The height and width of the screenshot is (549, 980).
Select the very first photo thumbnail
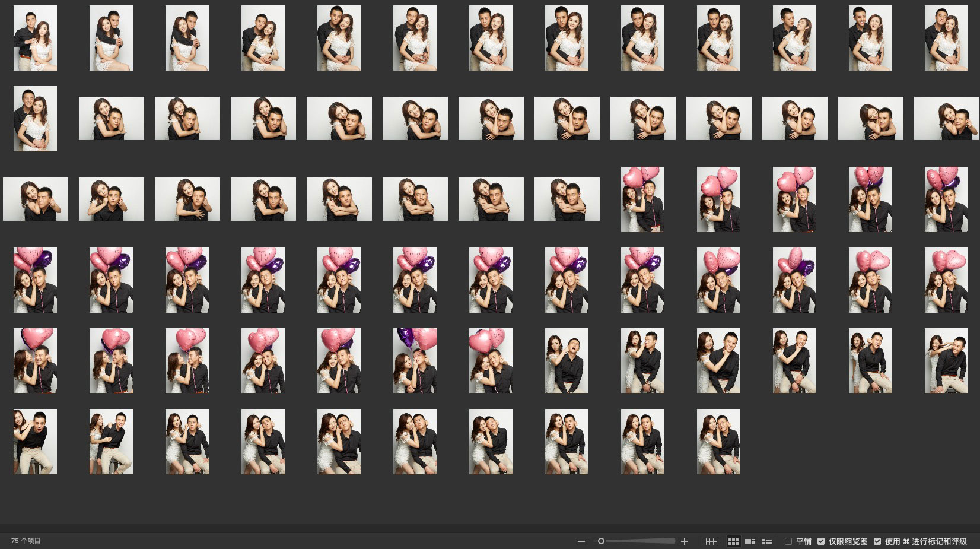tap(35, 38)
